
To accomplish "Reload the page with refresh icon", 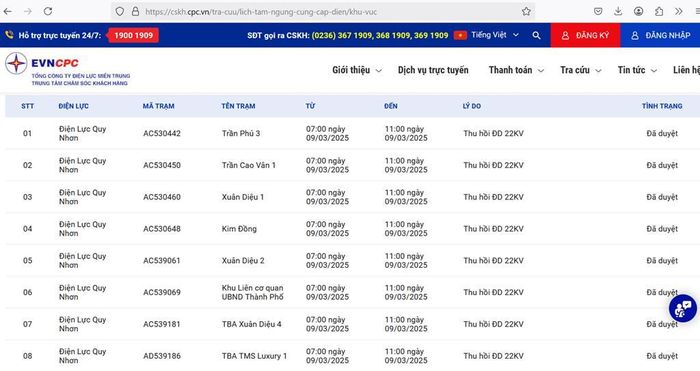I will click(48, 11).
